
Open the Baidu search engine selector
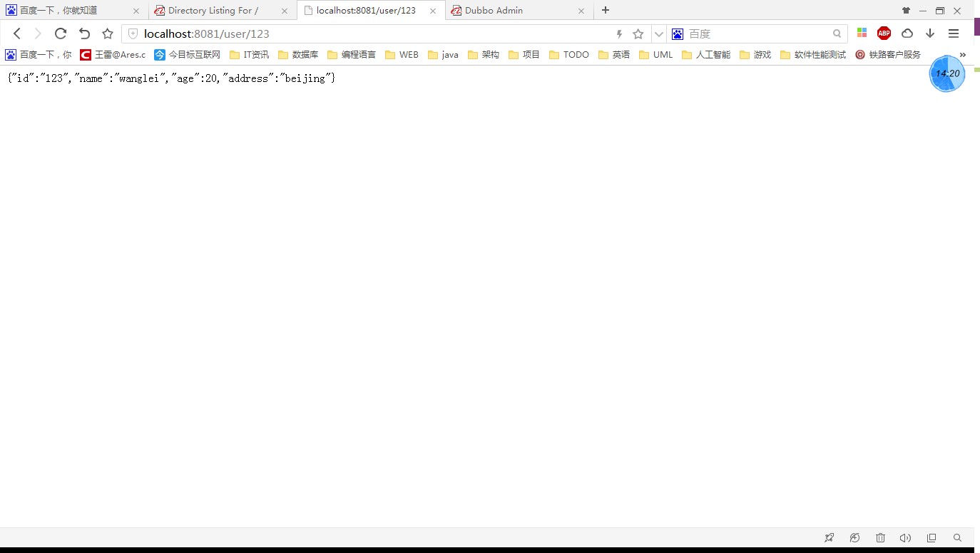(678, 33)
